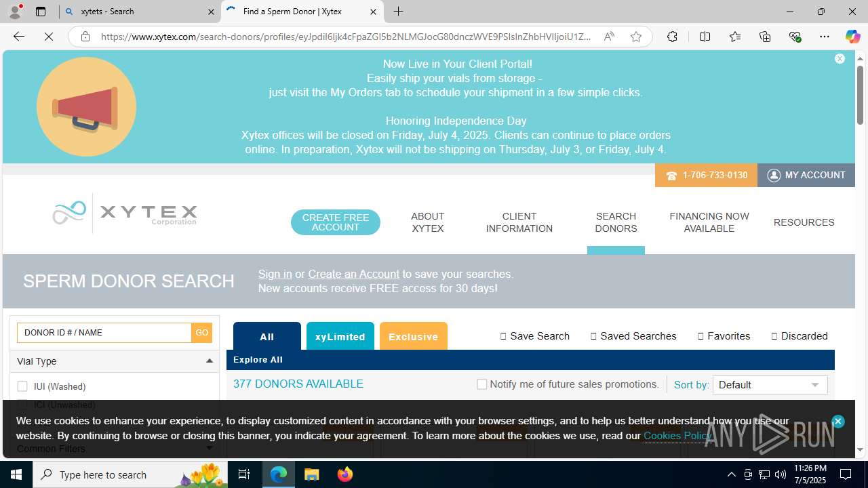This screenshot has width=868, height=488.
Task: Click the Sign in link
Action: point(275,274)
